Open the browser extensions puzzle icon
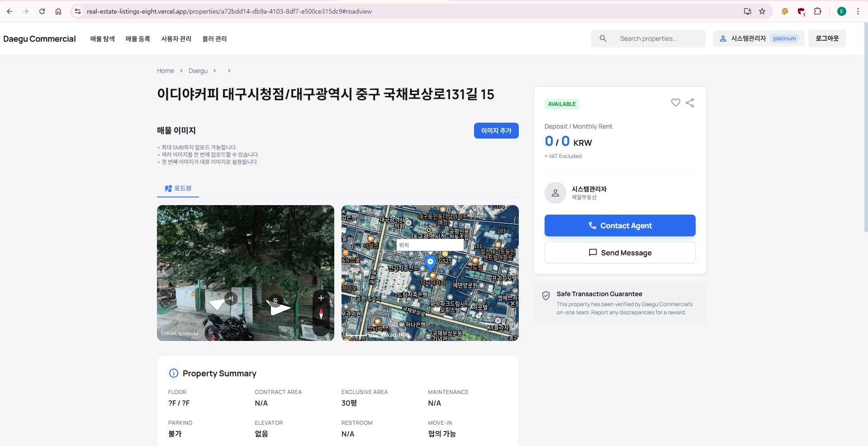 click(x=817, y=11)
